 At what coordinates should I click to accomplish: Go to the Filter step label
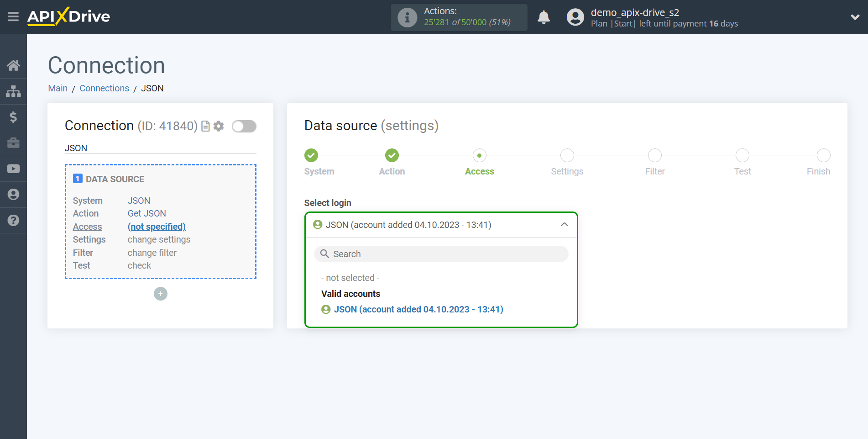pos(654,171)
